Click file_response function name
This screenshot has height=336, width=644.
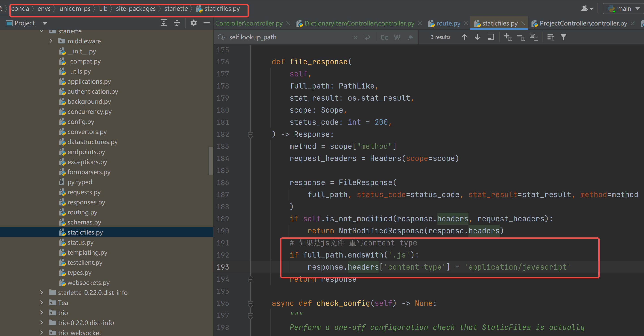318,62
